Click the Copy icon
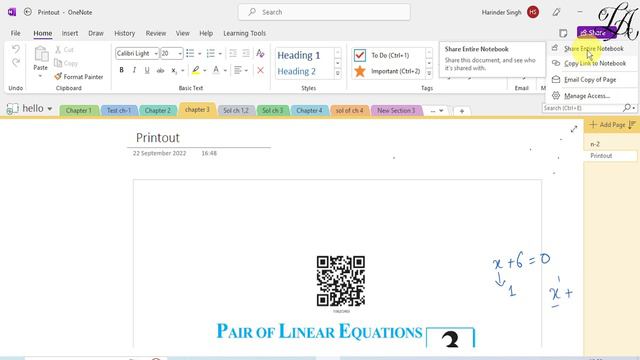 tap(58, 63)
